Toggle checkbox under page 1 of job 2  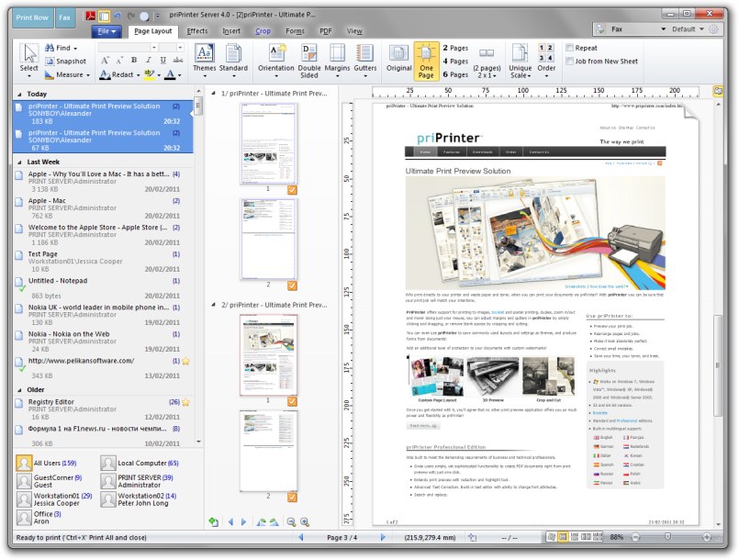tap(292, 401)
